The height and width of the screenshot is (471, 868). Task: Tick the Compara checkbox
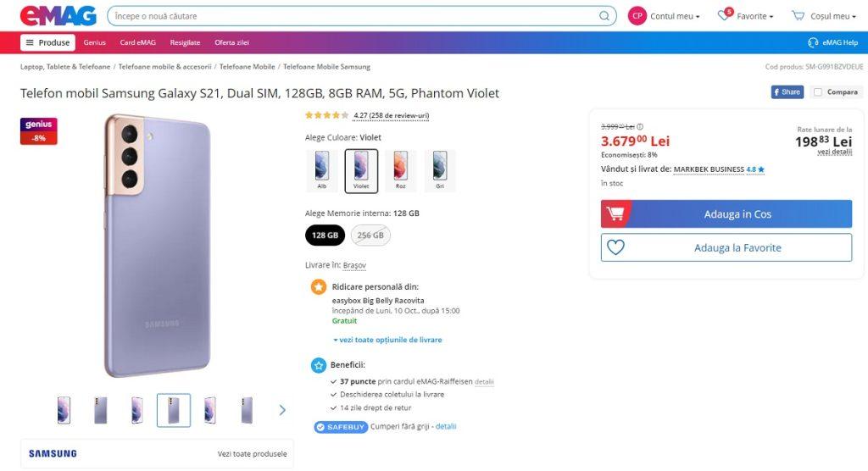(818, 91)
